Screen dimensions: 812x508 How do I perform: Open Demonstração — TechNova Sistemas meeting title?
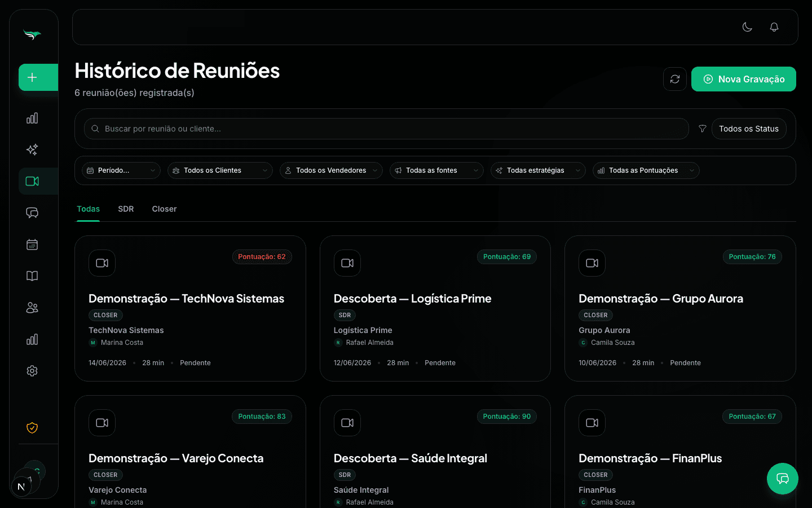coord(186,299)
